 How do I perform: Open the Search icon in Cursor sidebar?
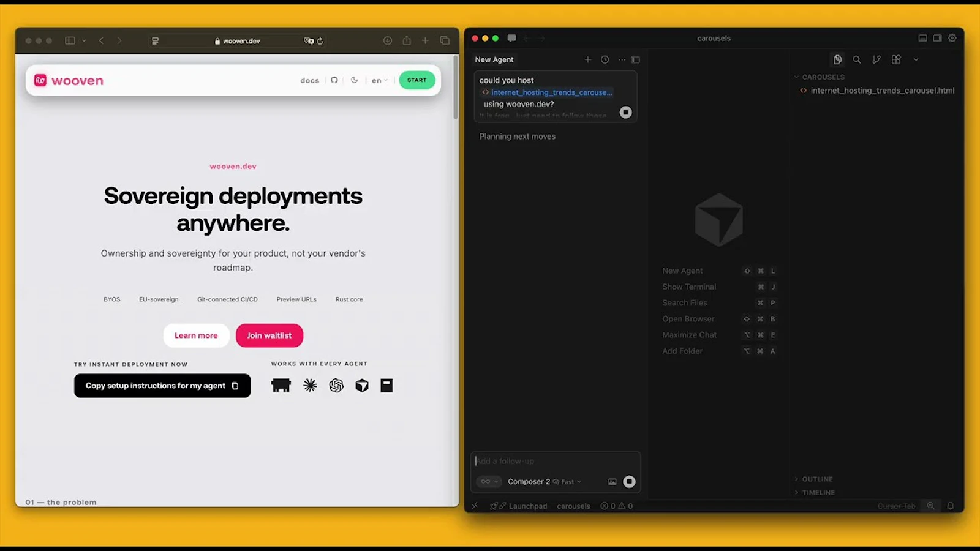[857, 59]
